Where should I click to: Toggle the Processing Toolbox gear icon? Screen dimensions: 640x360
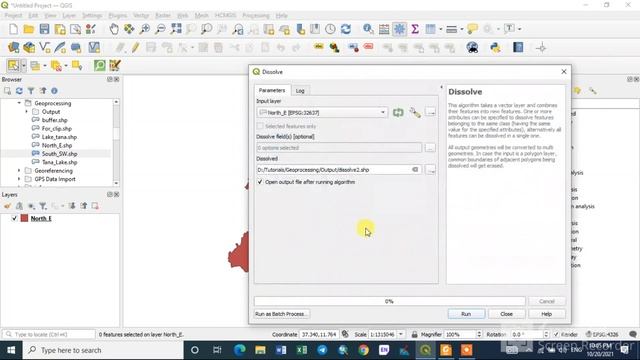click(x=399, y=29)
